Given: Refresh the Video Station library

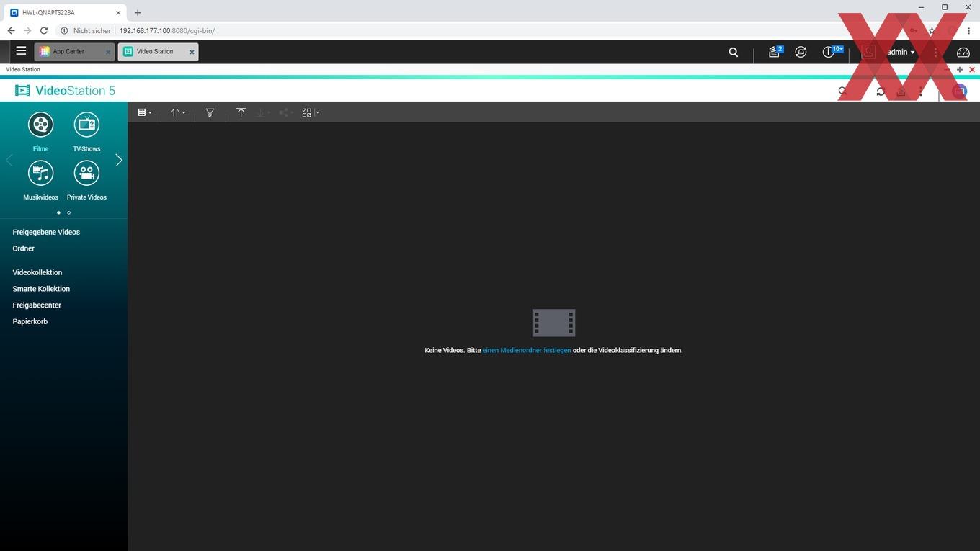Looking at the screenshot, I should tap(881, 91).
